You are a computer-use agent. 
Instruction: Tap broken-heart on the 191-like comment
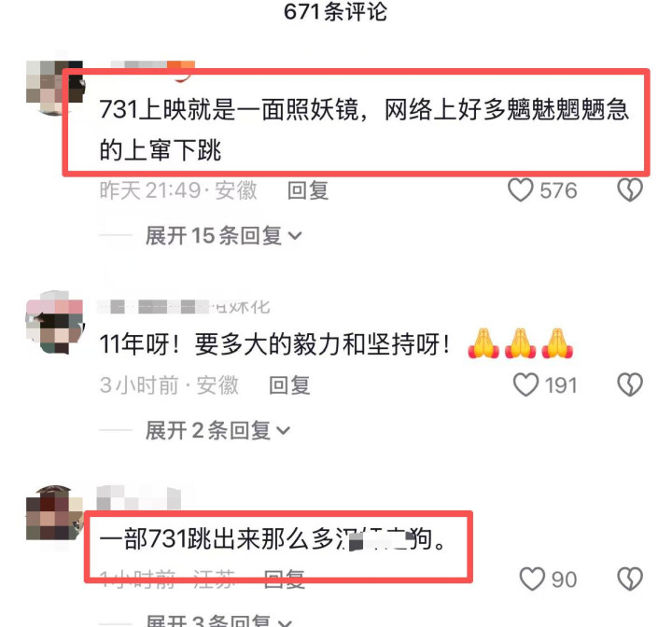click(630, 384)
